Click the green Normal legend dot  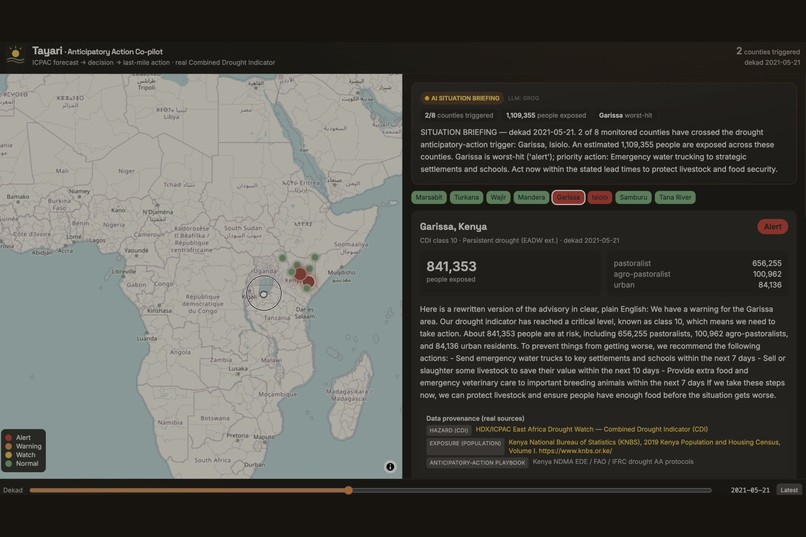click(x=9, y=464)
